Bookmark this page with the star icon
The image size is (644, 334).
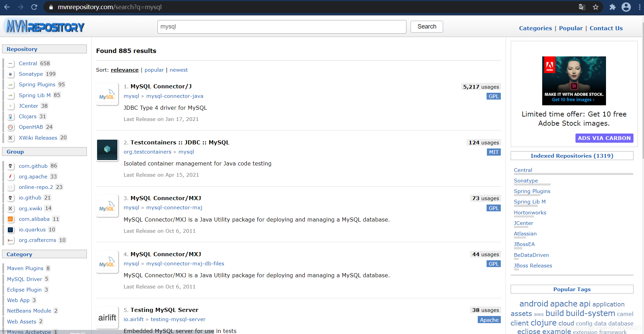595,7
